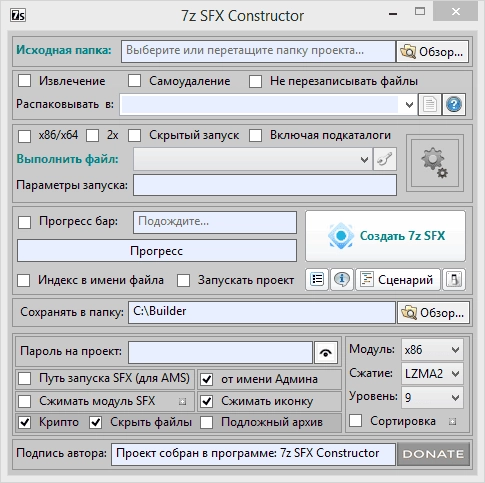Click Обзор next to Сохранять в папку
The width and height of the screenshot is (485, 483).
pos(433,313)
